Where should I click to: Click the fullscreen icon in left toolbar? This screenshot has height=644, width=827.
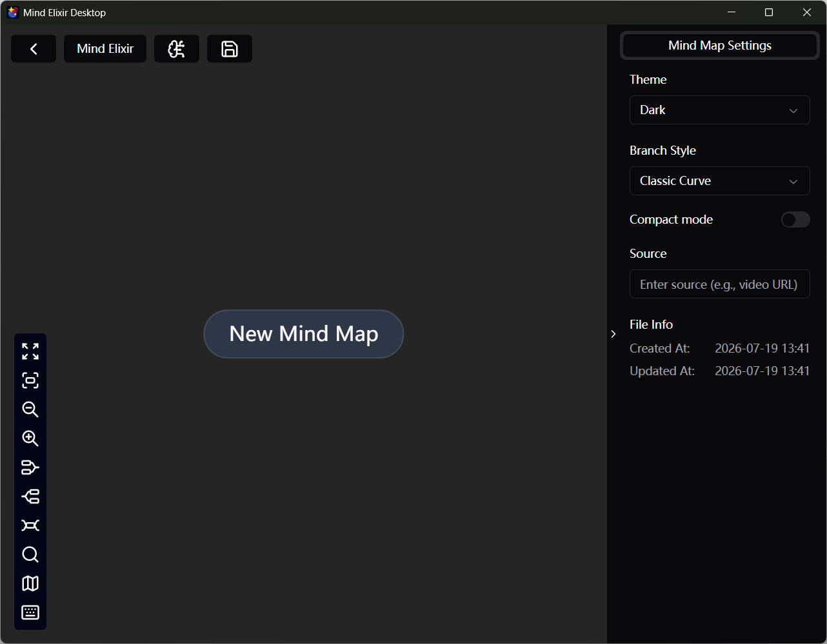(30, 351)
